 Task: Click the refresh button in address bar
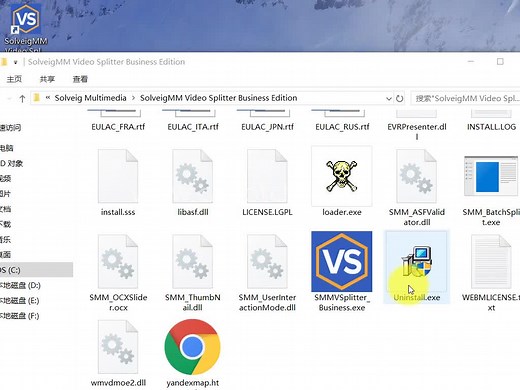[x=399, y=98]
